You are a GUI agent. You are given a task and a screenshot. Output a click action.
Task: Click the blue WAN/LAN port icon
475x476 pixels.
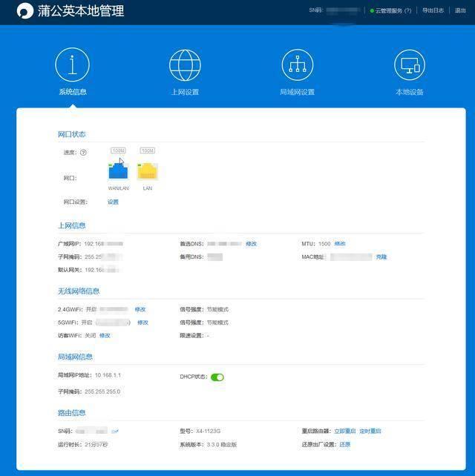point(118,172)
